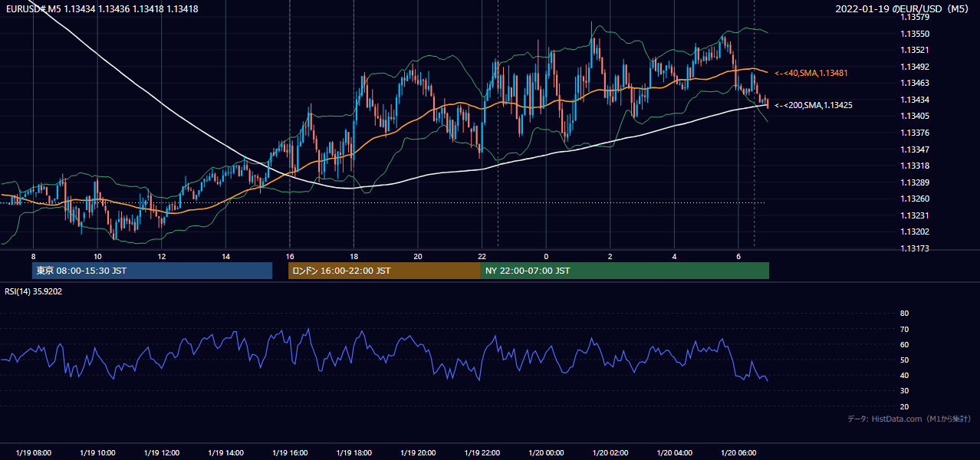Screen dimensions: 980x460
Task: Click price axis value 1.13231
Action: [x=915, y=215]
